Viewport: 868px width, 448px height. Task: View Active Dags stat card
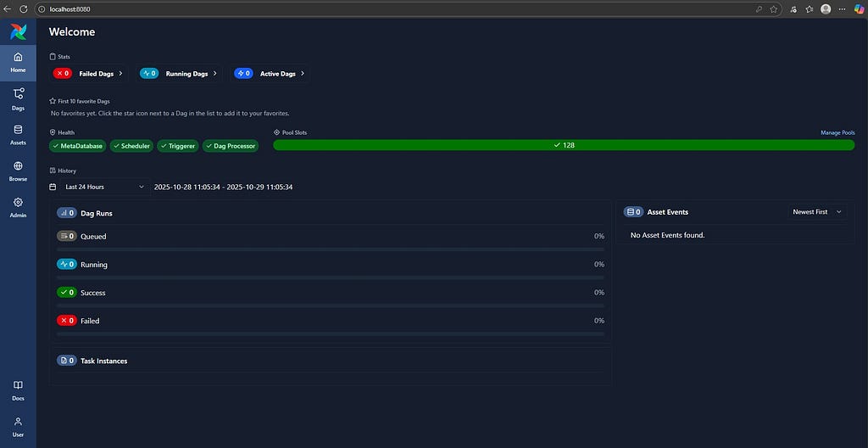click(270, 73)
